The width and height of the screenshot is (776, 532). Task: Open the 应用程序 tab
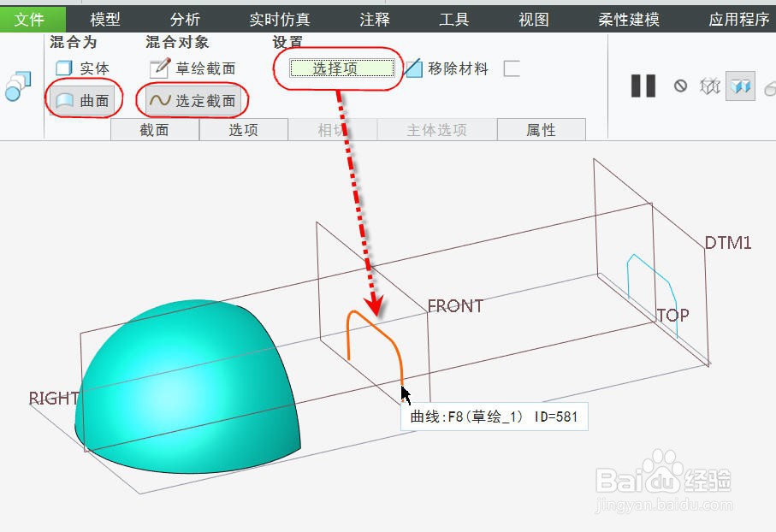739,20
